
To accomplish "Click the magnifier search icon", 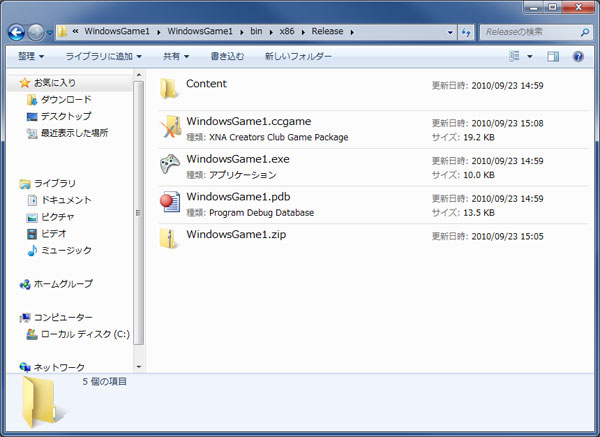I will click(585, 33).
